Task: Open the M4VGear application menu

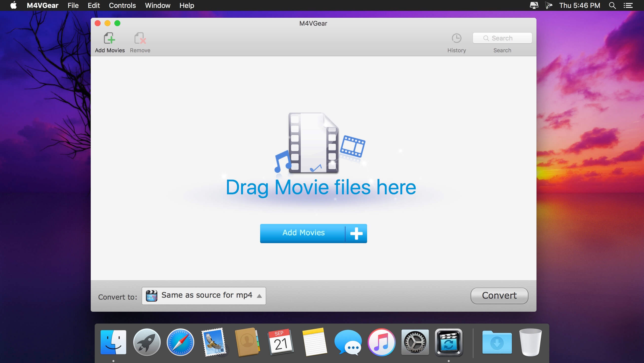Action: 42,5
